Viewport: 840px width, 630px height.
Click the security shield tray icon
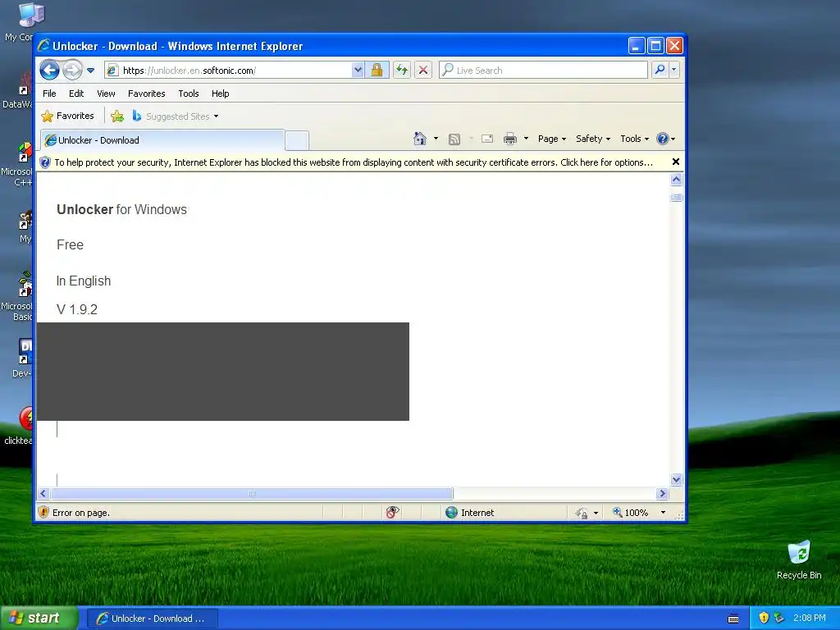point(764,619)
